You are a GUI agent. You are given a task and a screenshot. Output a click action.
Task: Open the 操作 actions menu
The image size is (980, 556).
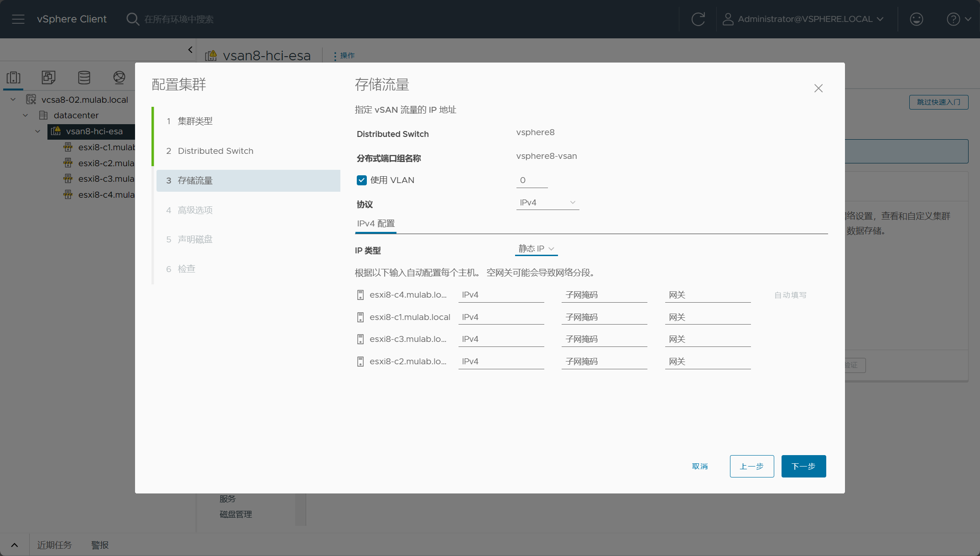tap(344, 56)
